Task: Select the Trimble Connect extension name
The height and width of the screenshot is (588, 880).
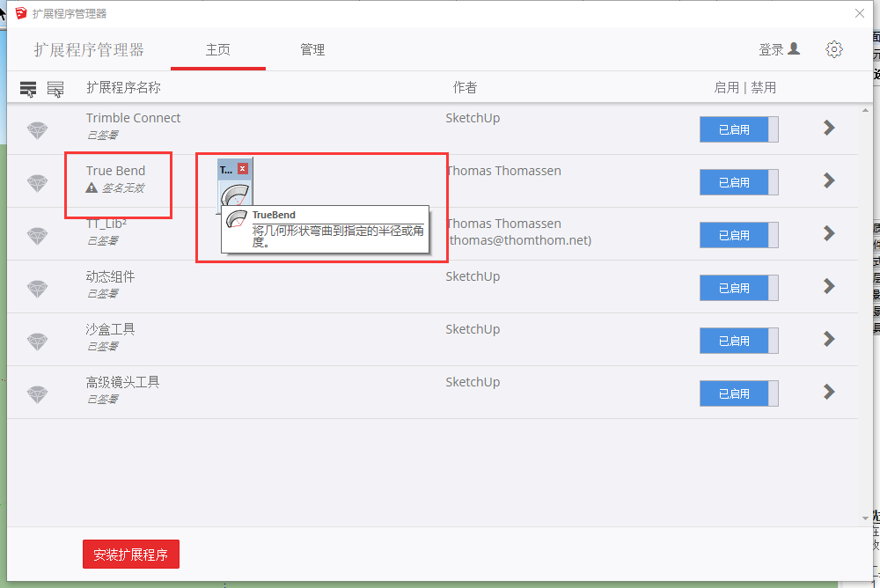Action: pos(133,118)
